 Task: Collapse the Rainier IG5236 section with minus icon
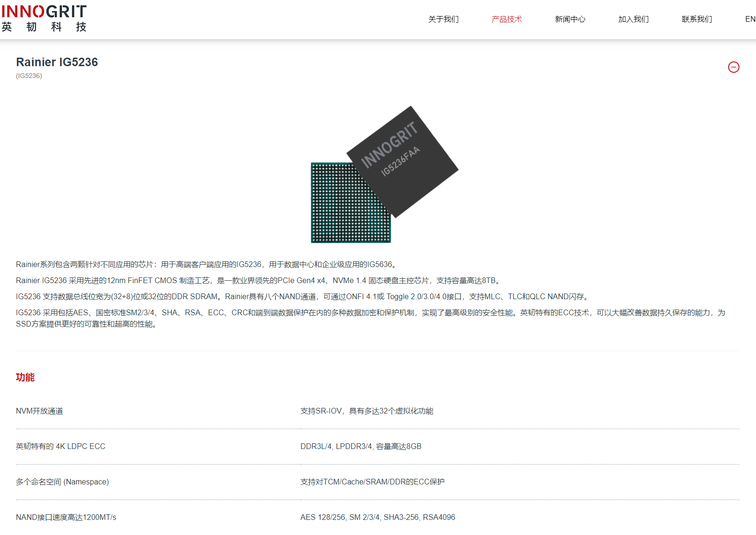pos(733,67)
